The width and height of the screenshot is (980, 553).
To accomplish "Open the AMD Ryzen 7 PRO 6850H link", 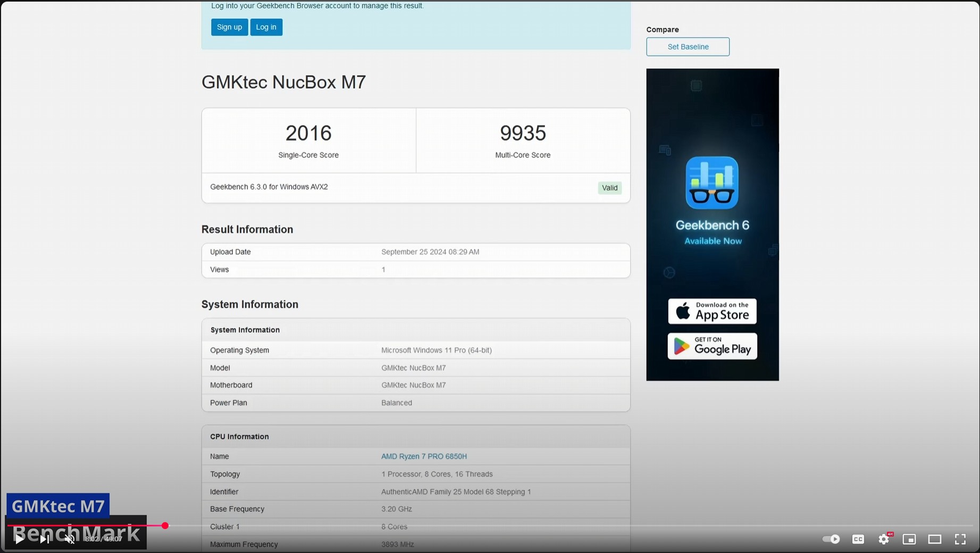I will tap(424, 456).
